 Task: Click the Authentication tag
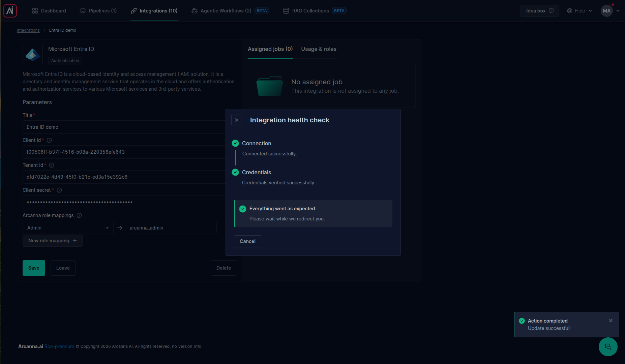(65, 61)
